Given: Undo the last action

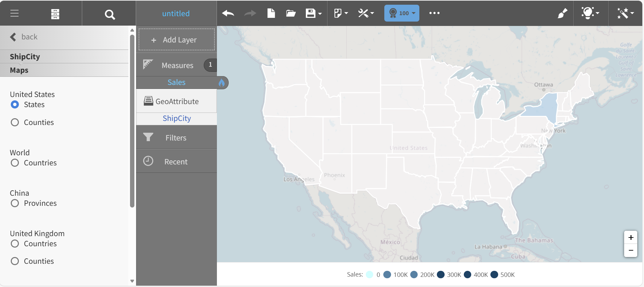Looking at the screenshot, I should 228,13.
